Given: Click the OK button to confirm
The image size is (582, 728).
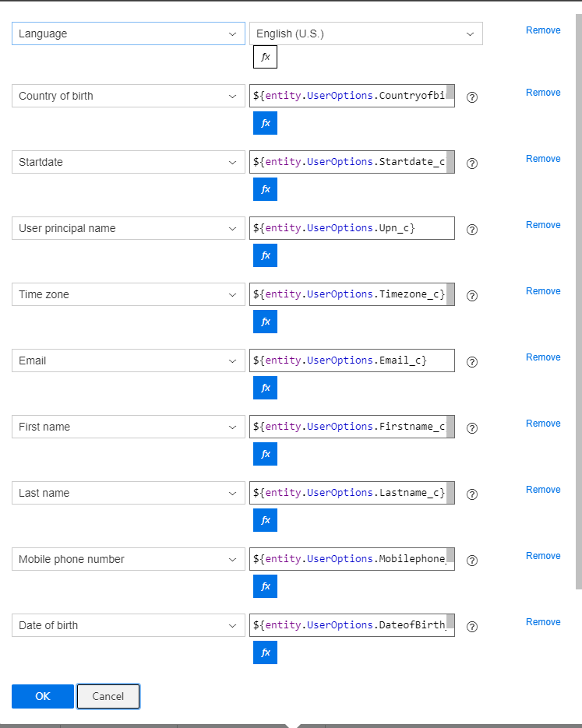Looking at the screenshot, I should pyautogui.click(x=42, y=696).
